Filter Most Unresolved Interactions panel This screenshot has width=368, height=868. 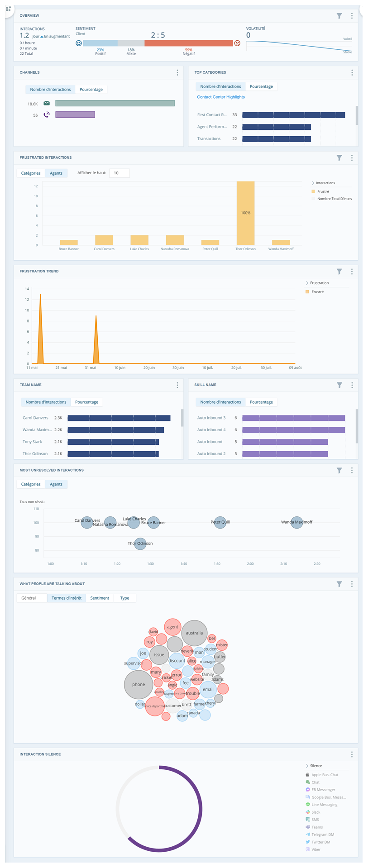point(339,471)
